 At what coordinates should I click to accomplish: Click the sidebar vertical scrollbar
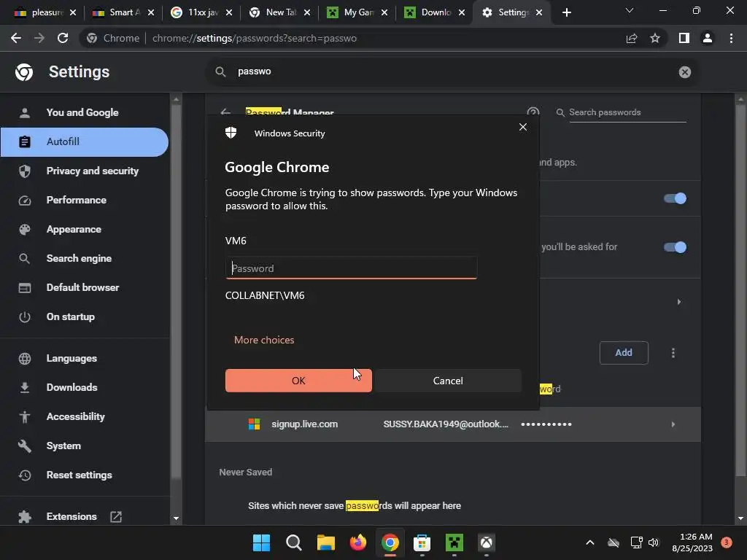tap(176, 290)
